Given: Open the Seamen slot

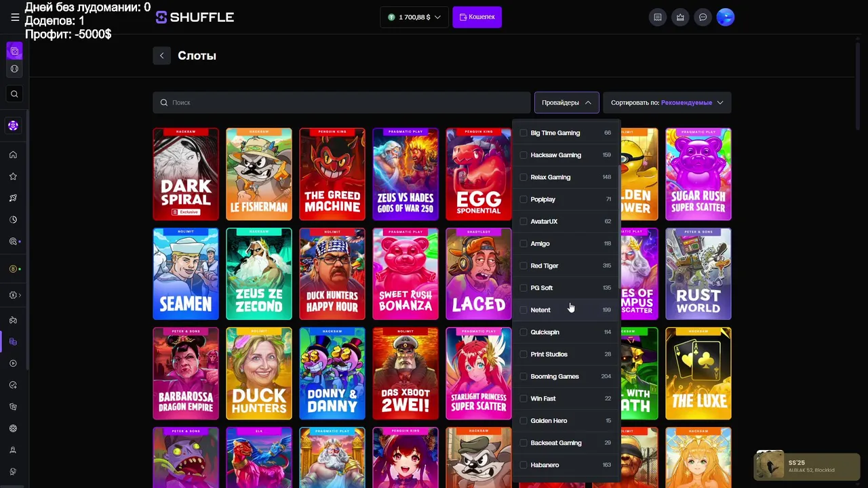Looking at the screenshot, I should coord(186,274).
